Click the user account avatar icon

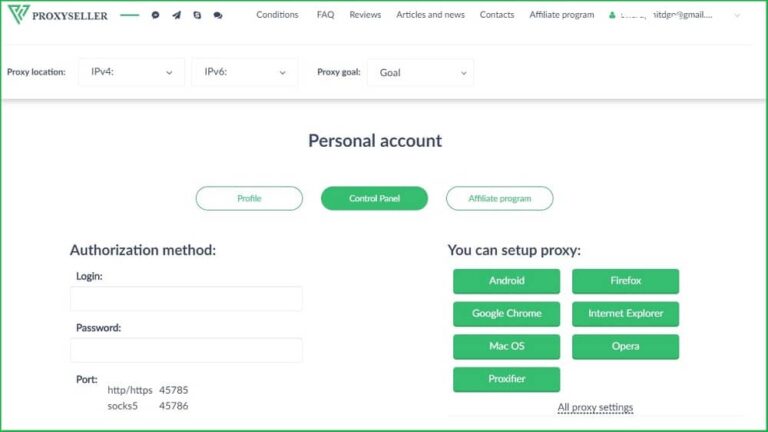point(612,16)
